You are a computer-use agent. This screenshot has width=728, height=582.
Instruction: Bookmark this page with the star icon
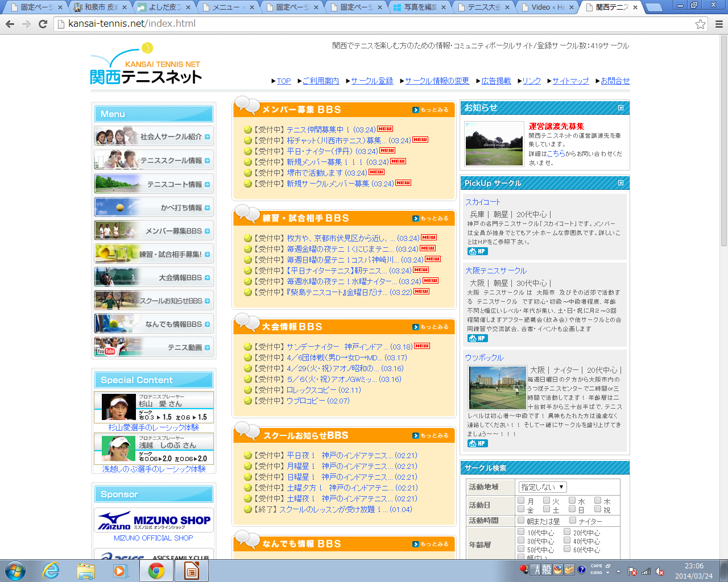700,24
